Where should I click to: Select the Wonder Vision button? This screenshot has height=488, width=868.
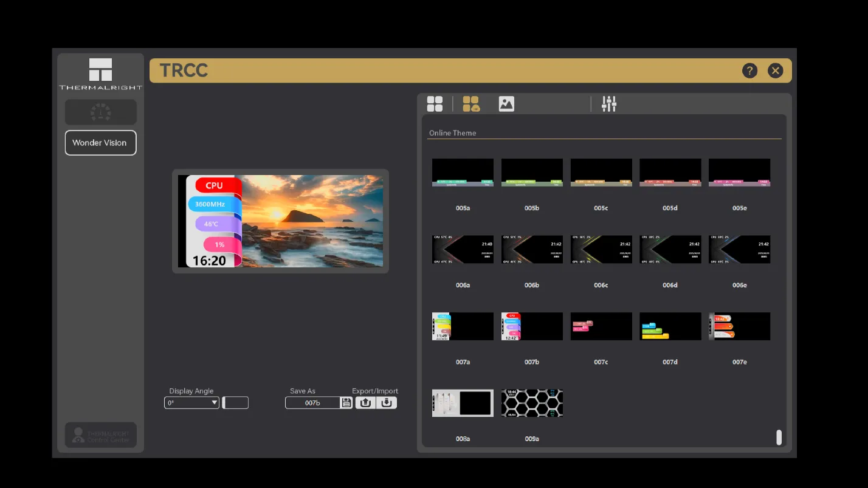tap(101, 143)
